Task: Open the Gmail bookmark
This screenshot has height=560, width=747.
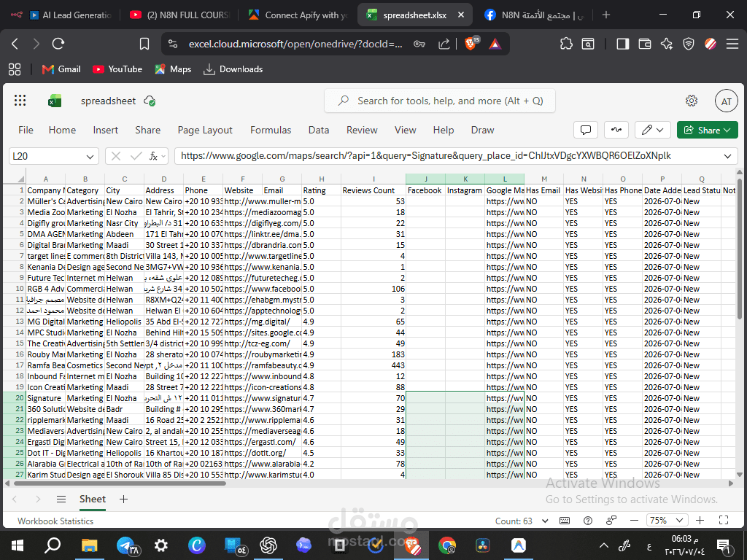Action: click(x=61, y=69)
